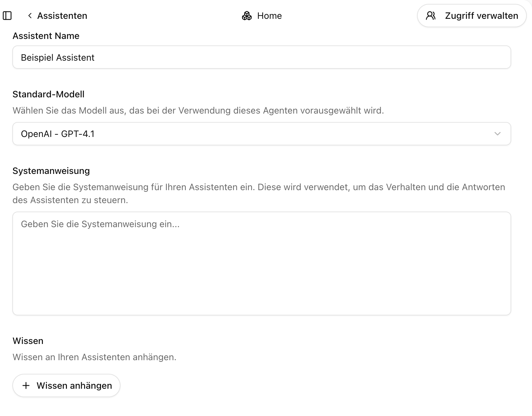The height and width of the screenshot is (416, 532).
Task: Click the Wissen section heading area
Action: [28, 341]
